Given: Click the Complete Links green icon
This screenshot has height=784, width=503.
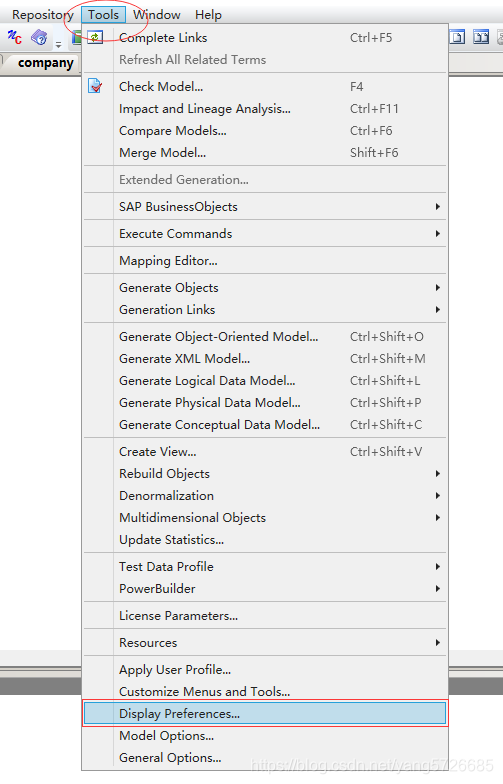Looking at the screenshot, I should coord(95,37).
